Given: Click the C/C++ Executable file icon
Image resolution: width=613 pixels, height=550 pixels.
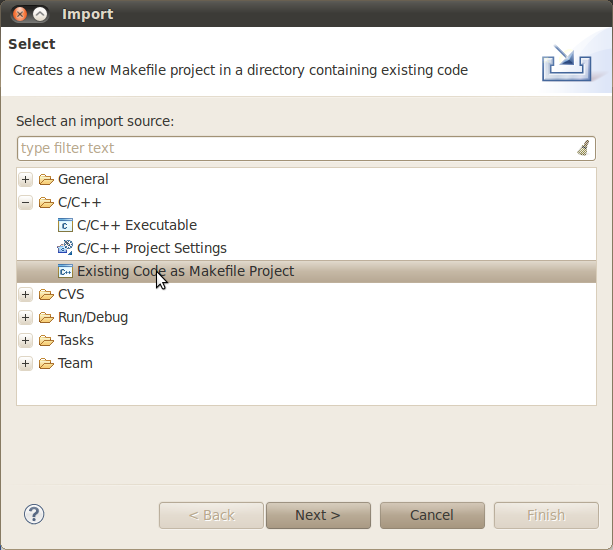Looking at the screenshot, I should pyautogui.click(x=66, y=226).
